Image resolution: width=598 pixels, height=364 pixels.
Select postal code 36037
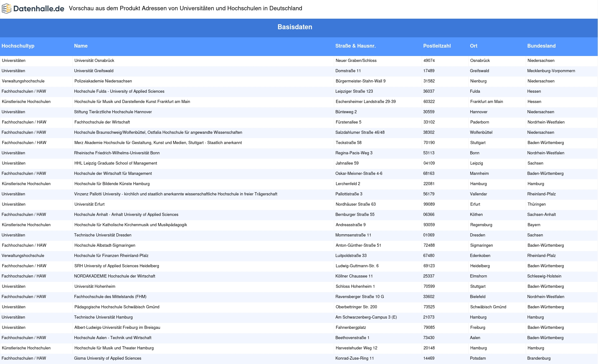tap(429, 91)
